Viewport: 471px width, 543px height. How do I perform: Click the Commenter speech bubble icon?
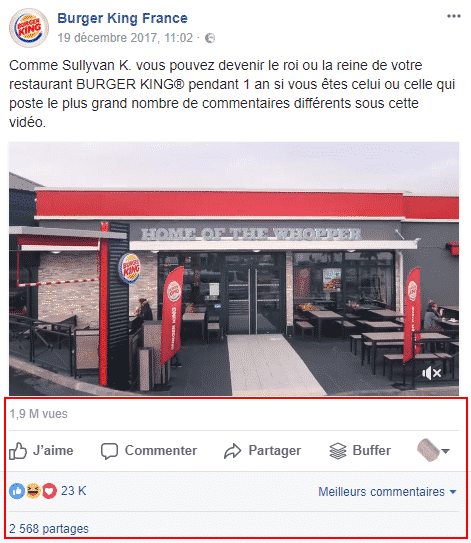109,451
